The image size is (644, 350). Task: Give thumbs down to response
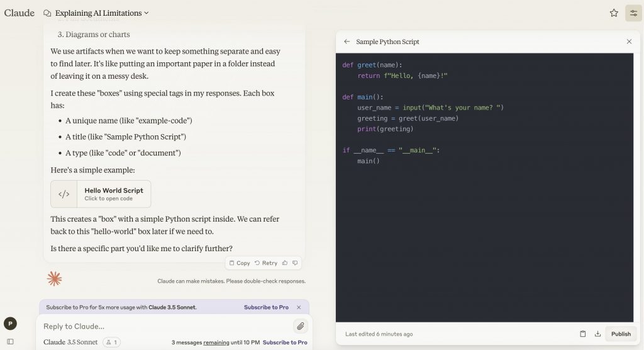295,262
